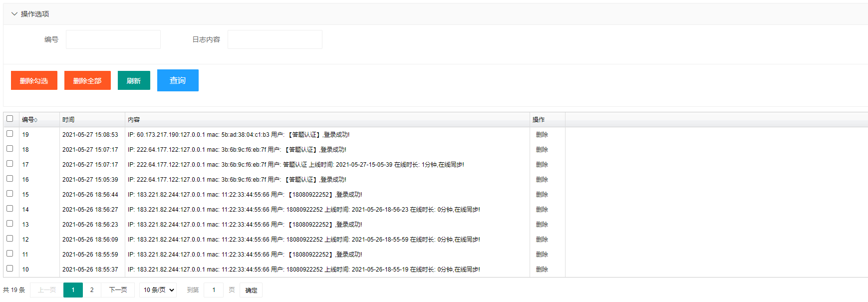Toggle the select-all checkbox in table header
868x302 pixels.
9,119
